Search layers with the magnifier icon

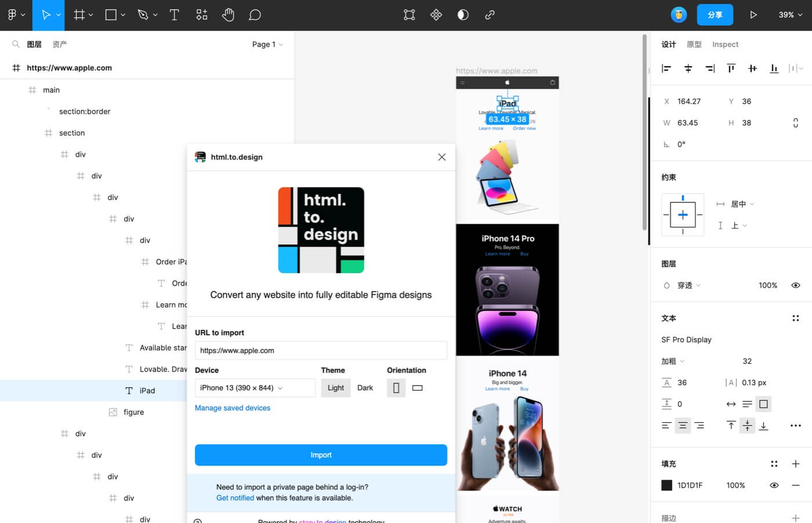[x=16, y=44]
